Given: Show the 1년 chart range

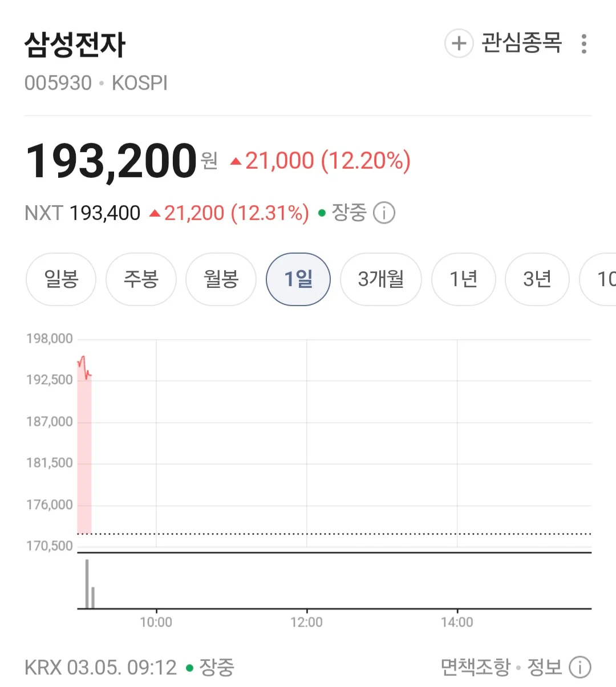Looking at the screenshot, I should click(x=463, y=279).
